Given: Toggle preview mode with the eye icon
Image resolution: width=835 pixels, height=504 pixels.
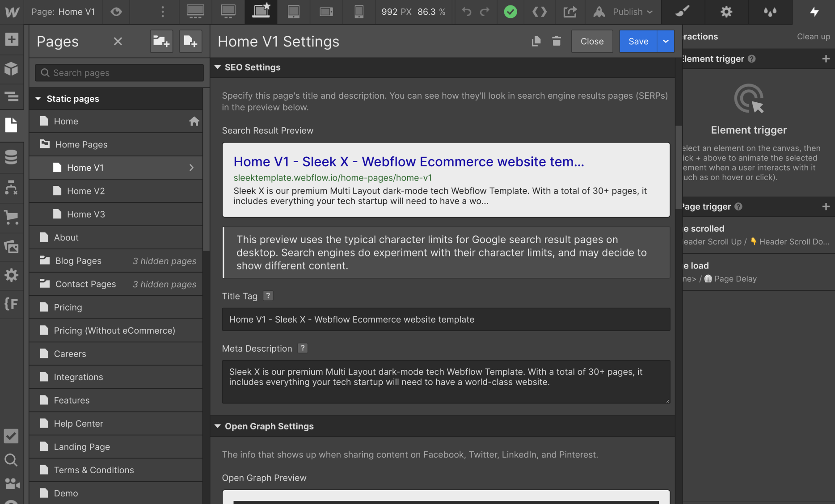Looking at the screenshot, I should [116, 12].
